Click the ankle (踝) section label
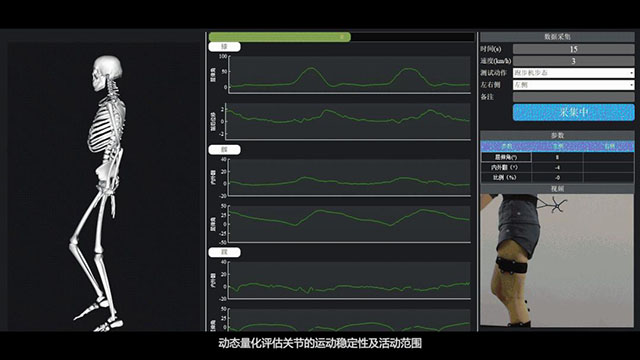The height and width of the screenshot is (360, 640). click(224, 252)
